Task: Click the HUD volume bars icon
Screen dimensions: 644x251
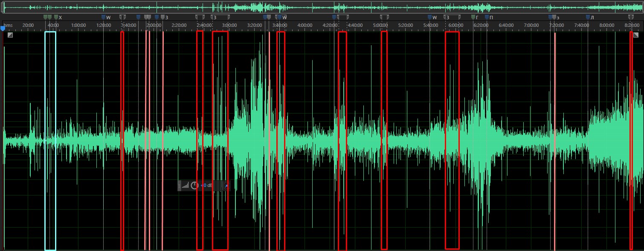Action: [x=186, y=186]
